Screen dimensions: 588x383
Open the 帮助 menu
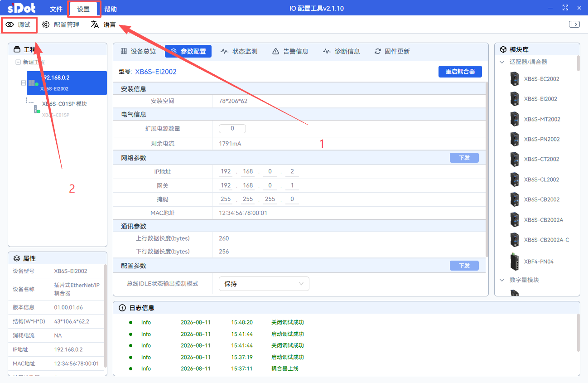pos(111,9)
